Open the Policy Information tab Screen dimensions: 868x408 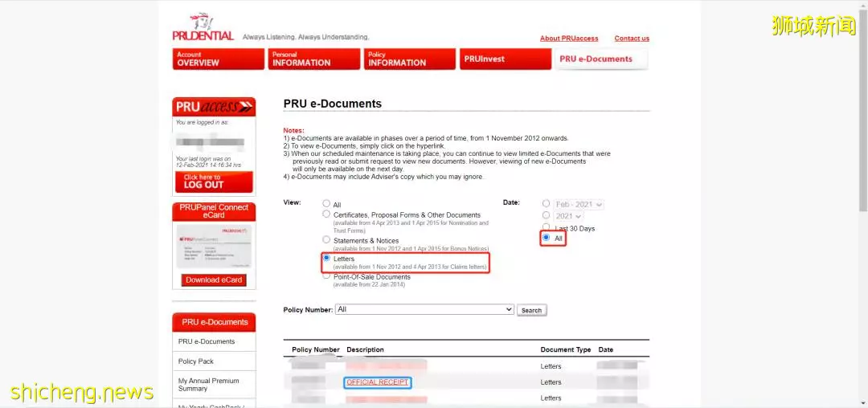410,59
